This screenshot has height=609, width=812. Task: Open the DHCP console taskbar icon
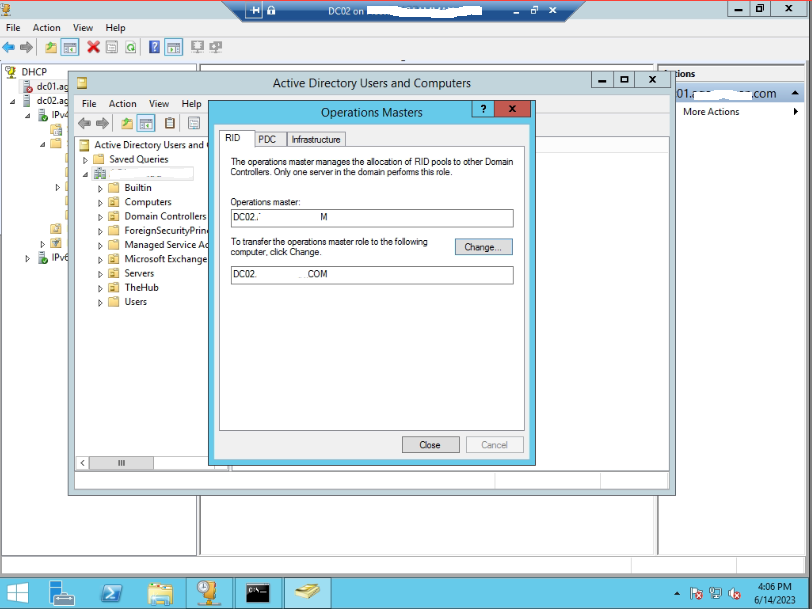208,593
